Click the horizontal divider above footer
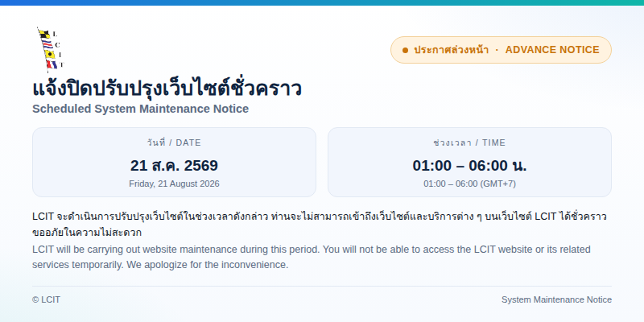 tap(322, 286)
